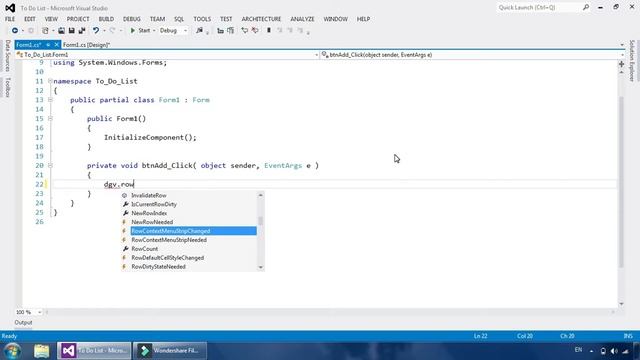Open the Data Sources side tab
This screenshot has height=360, width=640.
tap(7, 56)
